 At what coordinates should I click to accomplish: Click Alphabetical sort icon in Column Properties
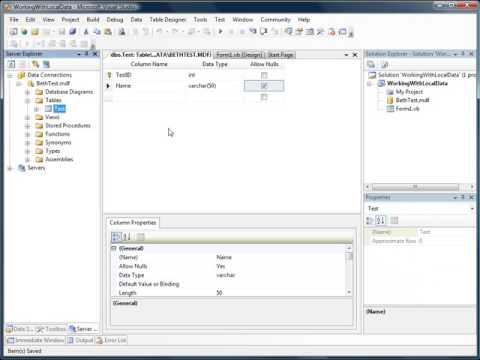click(x=127, y=237)
